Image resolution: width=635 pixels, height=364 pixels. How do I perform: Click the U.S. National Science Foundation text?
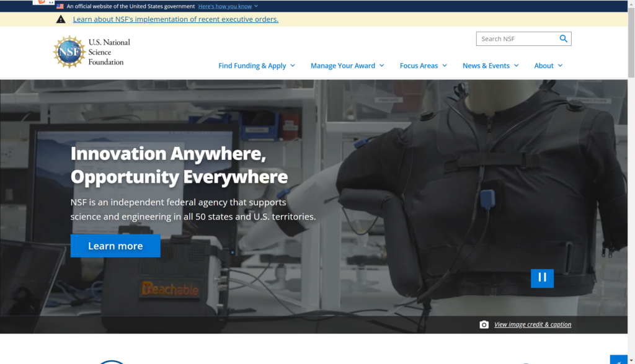coord(109,52)
